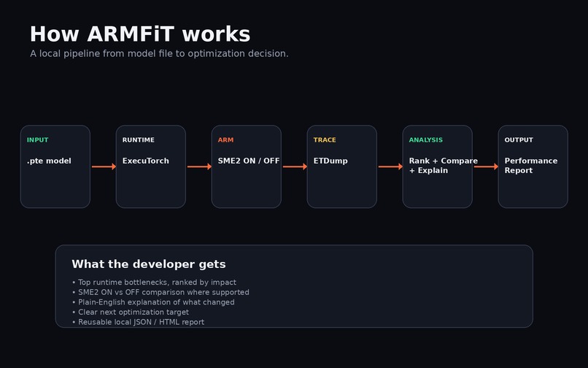Click 'Performance Report' text

(x=531, y=166)
